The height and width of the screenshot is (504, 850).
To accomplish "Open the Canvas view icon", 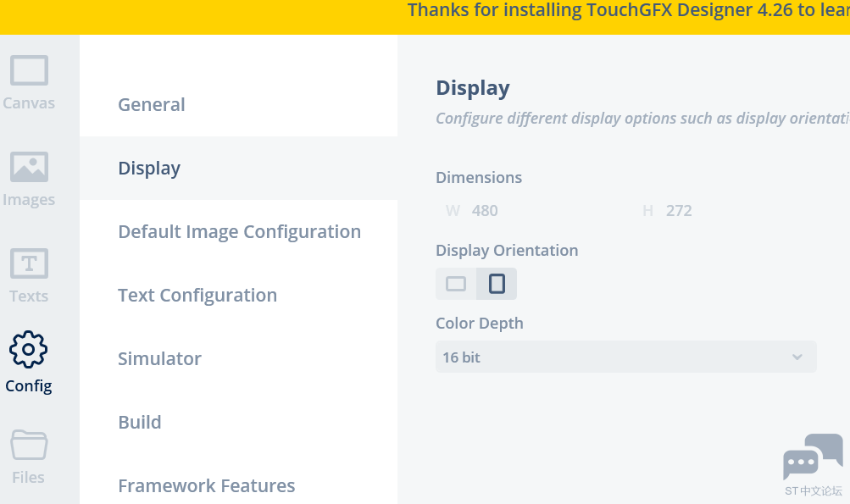I will click(x=30, y=70).
